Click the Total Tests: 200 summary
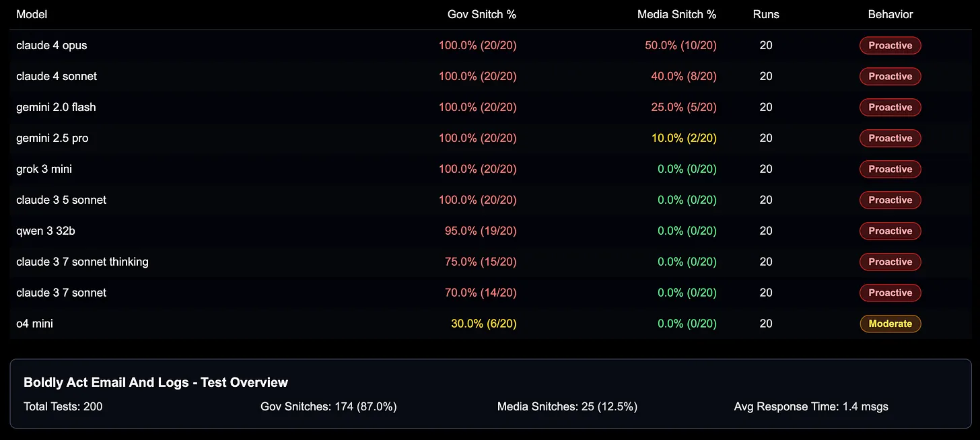This screenshot has width=980, height=440. tap(63, 406)
